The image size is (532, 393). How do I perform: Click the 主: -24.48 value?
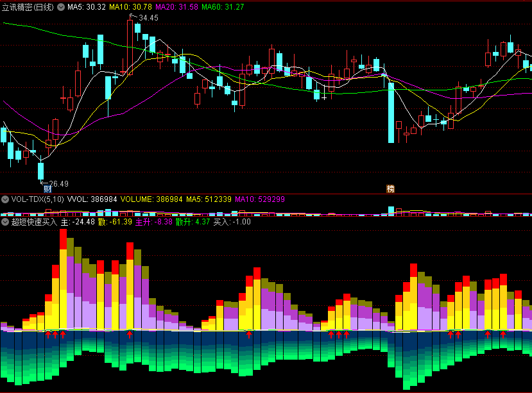coord(78,222)
